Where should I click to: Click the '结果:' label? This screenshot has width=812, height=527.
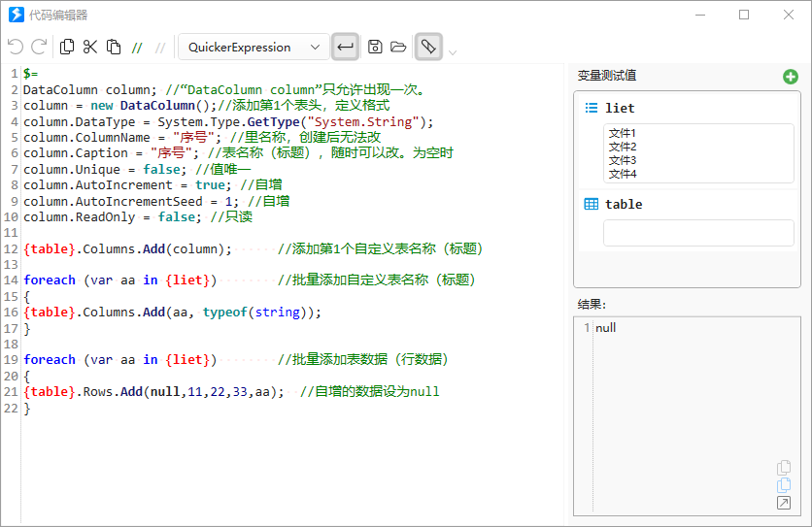[592, 305]
